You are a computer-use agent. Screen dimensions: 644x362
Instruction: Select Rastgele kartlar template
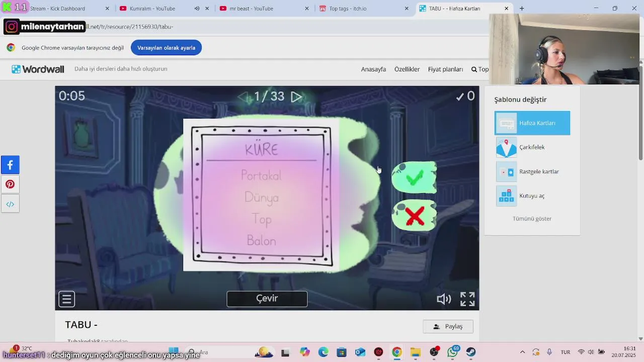coord(532,171)
